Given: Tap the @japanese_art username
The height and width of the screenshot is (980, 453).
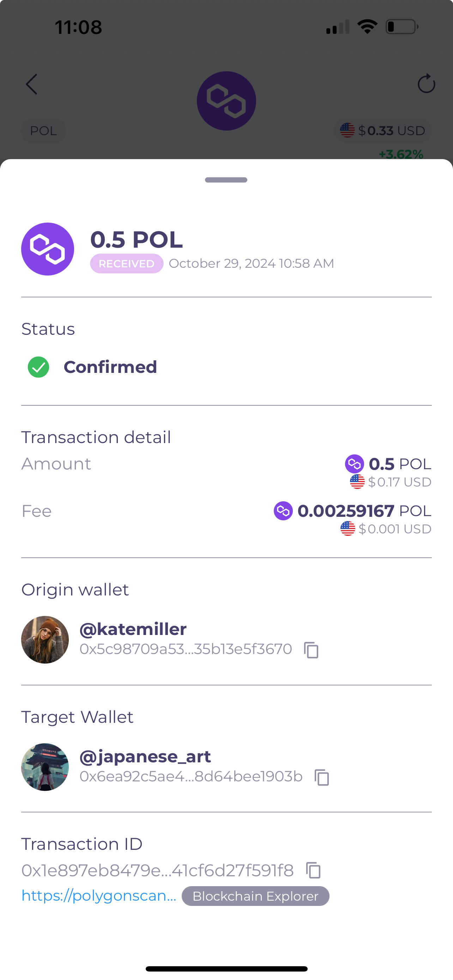Looking at the screenshot, I should tap(145, 756).
